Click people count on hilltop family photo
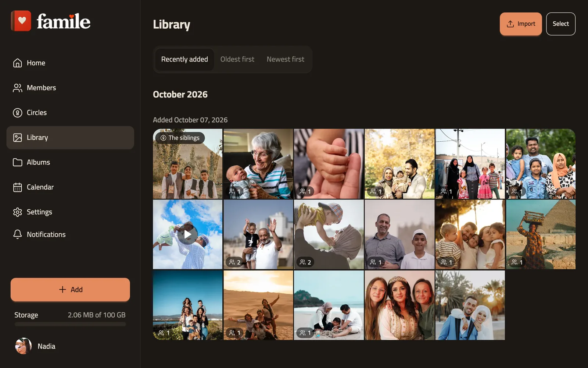Screen dimensions: 588x368 click(x=164, y=333)
